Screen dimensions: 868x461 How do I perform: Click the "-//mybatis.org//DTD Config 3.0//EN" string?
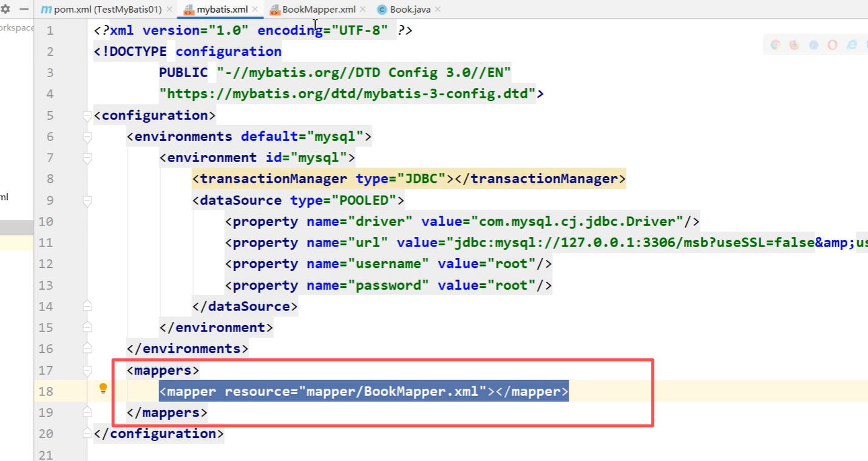coord(364,73)
